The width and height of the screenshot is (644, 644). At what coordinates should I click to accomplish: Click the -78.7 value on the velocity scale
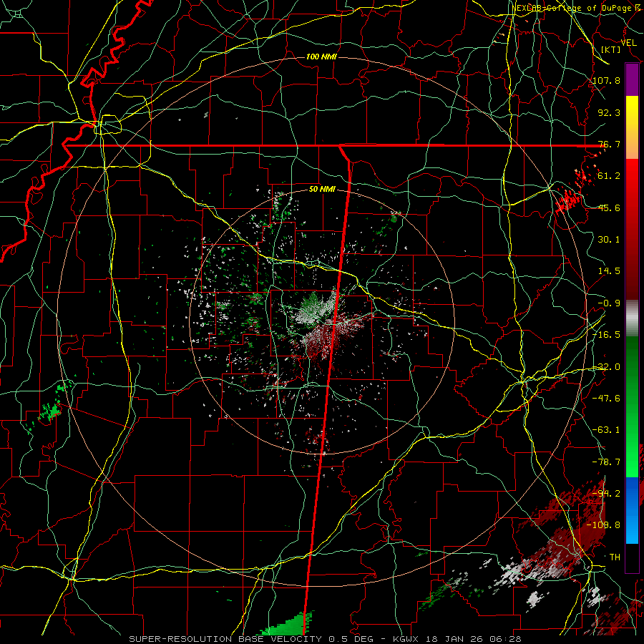coord(606,462)
